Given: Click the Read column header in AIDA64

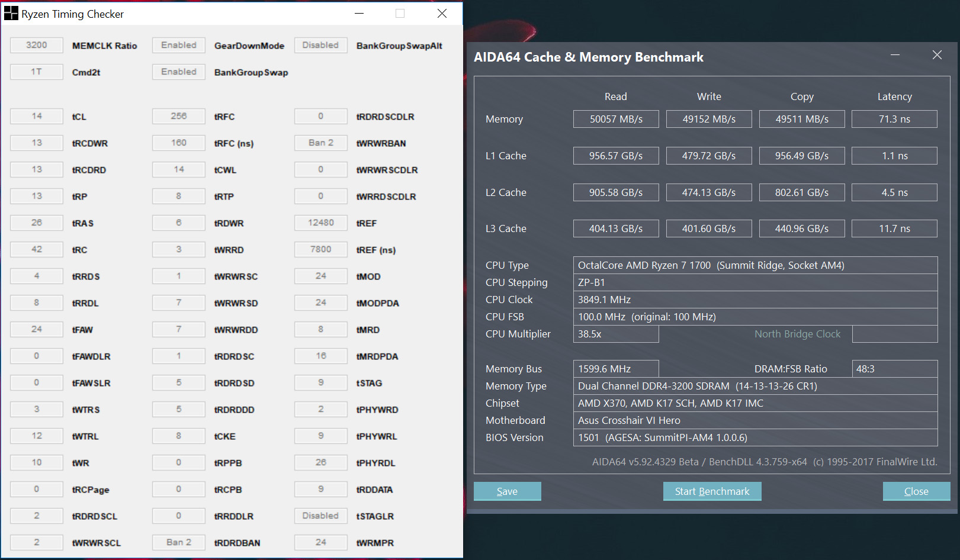Looking at the screenshot, I should pyautogui.click(x=616, y=96).
